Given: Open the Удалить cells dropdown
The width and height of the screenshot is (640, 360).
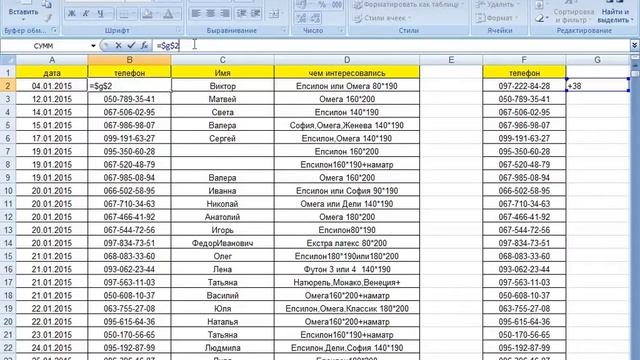Looking at the screenshot, I should tap(498, 4).
